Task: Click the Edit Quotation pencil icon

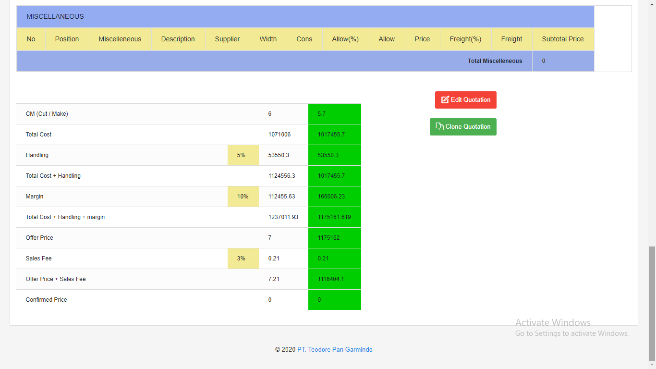Action: coord(445,100)
